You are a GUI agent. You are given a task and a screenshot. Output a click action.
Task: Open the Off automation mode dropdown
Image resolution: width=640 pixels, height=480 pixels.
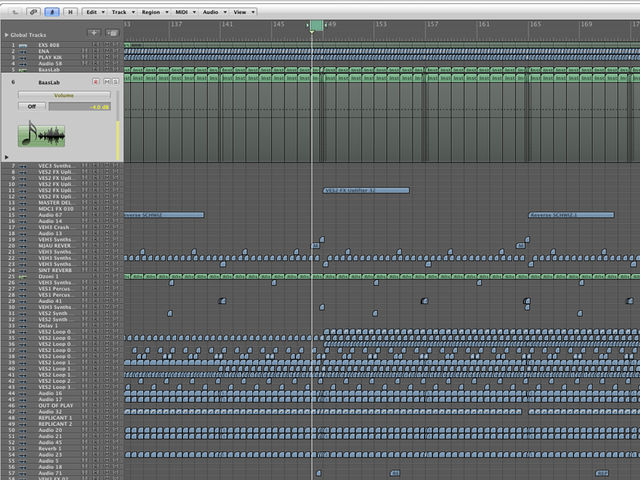coord(32,107)
